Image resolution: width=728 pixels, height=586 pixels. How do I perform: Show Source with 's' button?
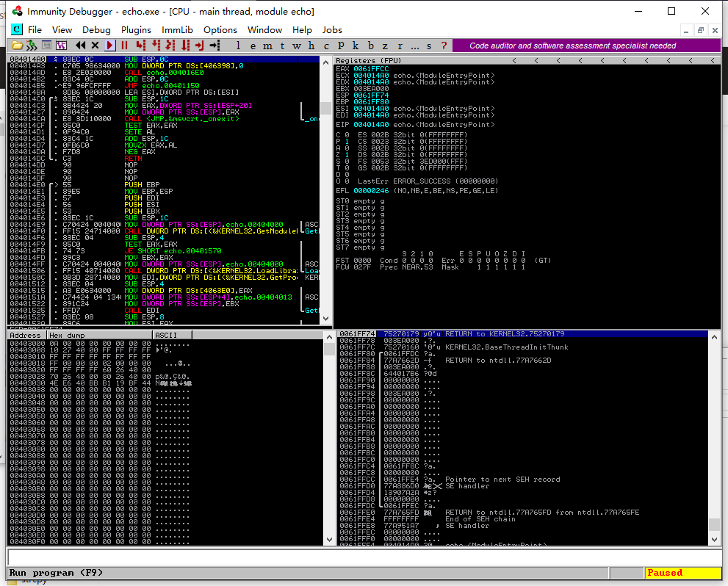point(429,46)
